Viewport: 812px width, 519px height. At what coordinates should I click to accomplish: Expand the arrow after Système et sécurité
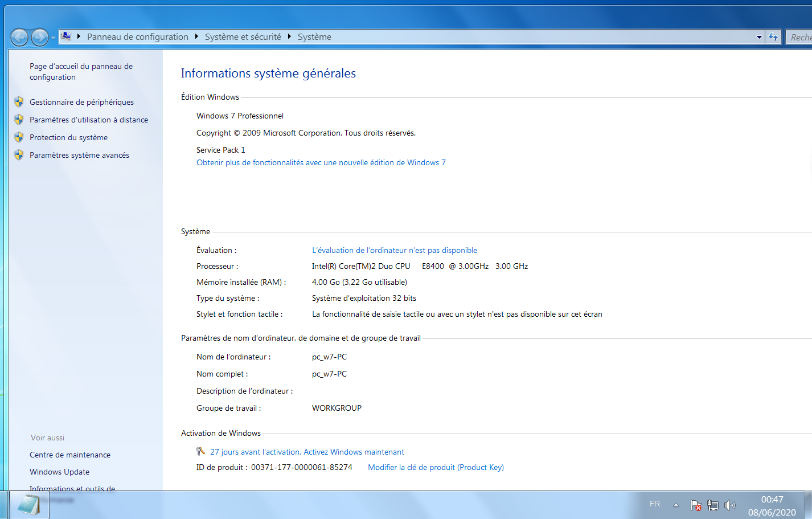pos(289,36)
